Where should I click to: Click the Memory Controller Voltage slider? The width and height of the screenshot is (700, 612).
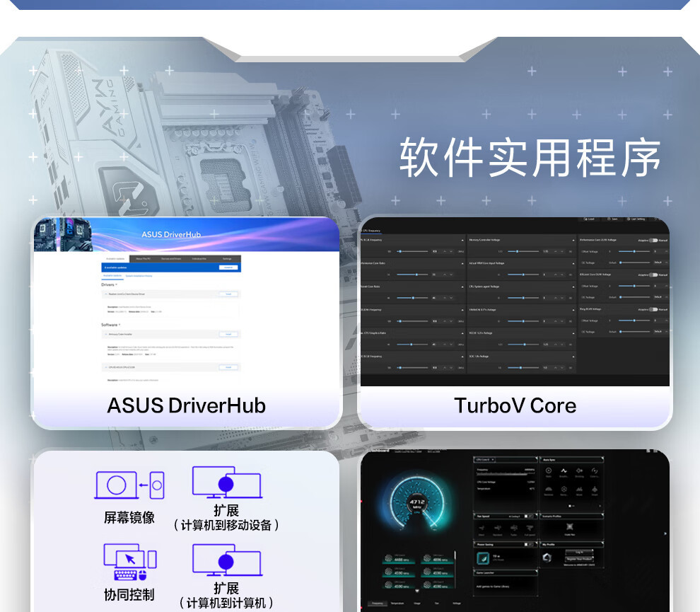coord(523,251)
